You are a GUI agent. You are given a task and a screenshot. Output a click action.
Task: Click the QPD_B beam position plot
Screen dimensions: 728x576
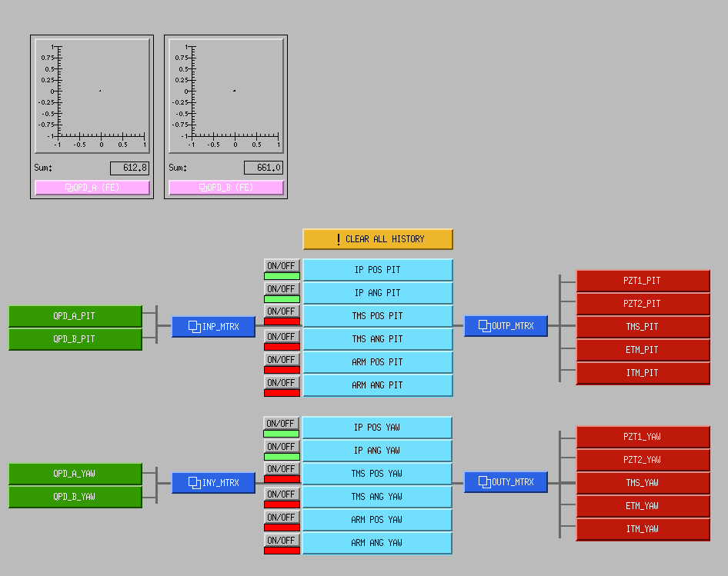[226, 95]
